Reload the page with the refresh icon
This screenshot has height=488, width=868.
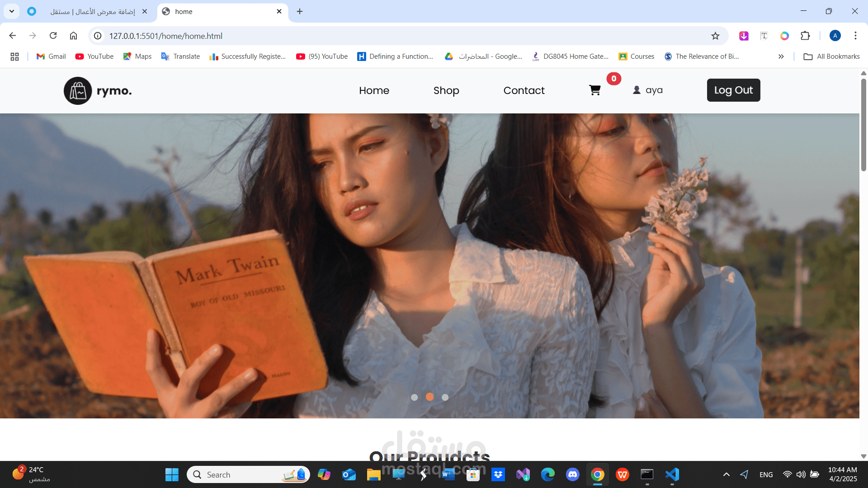tap(53, 36)
